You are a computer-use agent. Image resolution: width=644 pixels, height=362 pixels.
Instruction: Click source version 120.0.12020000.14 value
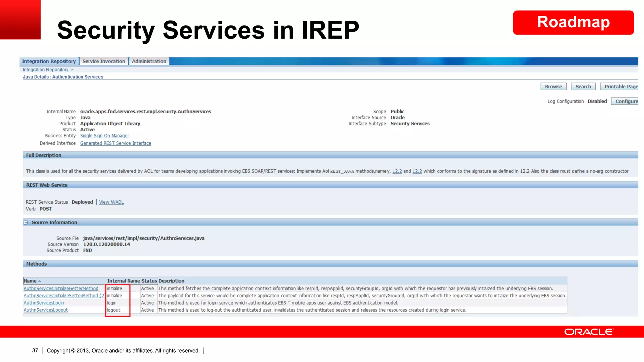pyautogui.click(x=107, y=244)
